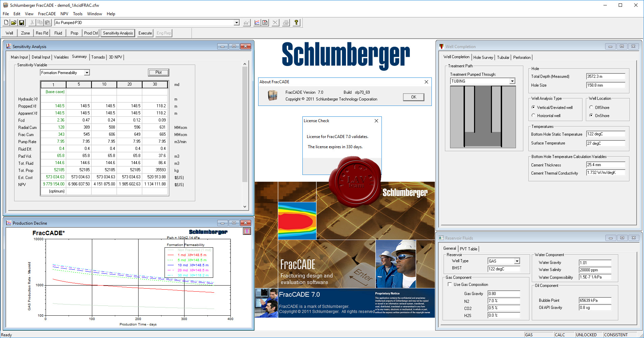This screenshot has height=338, width=644.
Task: Close the About FracCADE dialog
Action: [426, 82]
